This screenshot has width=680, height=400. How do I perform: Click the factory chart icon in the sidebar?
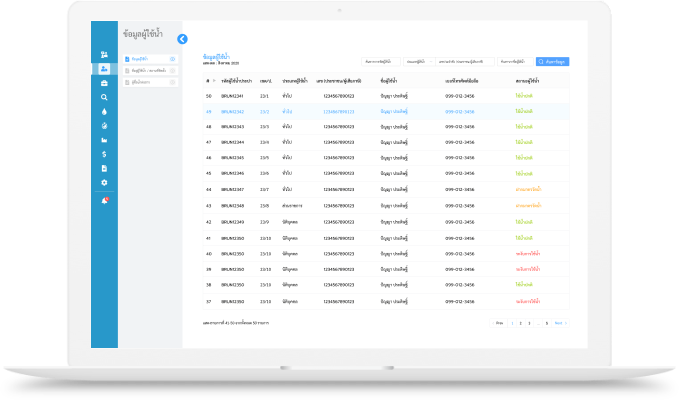point(105,141)
